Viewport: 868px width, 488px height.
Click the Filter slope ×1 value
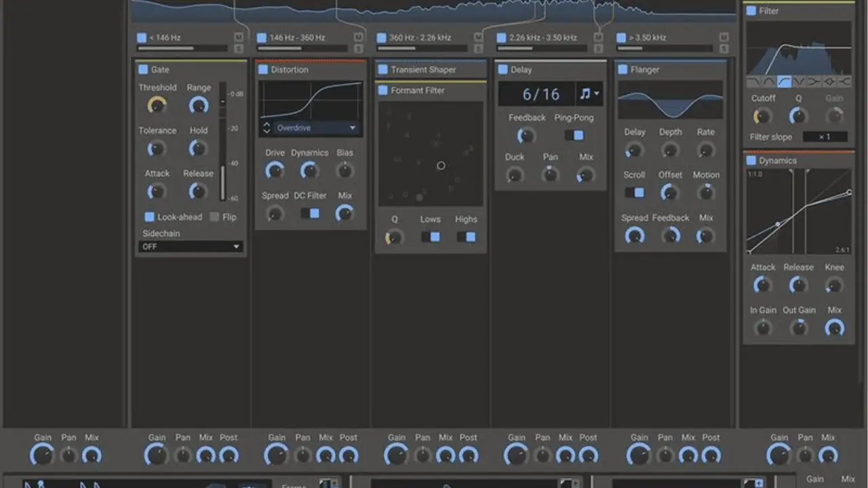tap(825, 137)
